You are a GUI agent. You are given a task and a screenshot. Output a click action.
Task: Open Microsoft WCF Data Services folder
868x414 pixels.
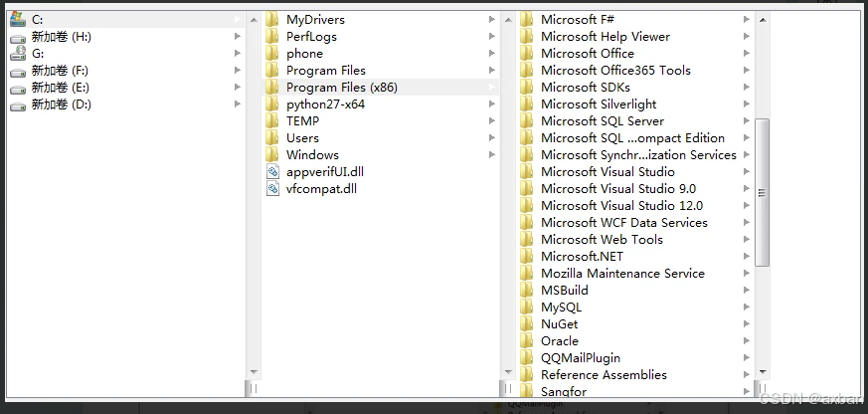[624, 222]
